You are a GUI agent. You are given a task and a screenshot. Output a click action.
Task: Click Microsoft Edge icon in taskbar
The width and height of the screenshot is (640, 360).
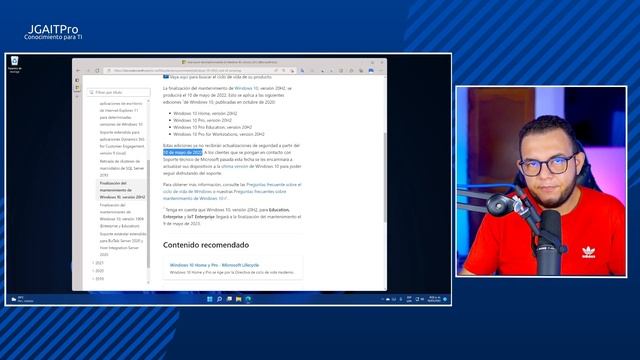pos(248,299)
